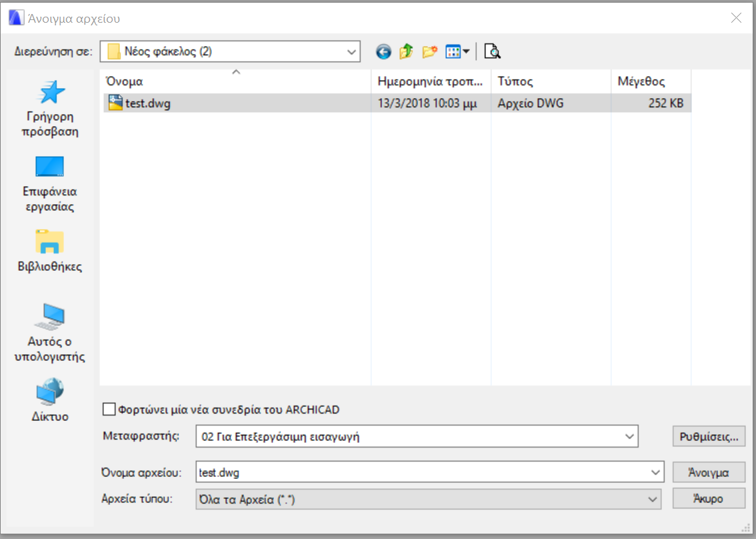Click the Ρυθμίσεις... button

coord(708,438)
